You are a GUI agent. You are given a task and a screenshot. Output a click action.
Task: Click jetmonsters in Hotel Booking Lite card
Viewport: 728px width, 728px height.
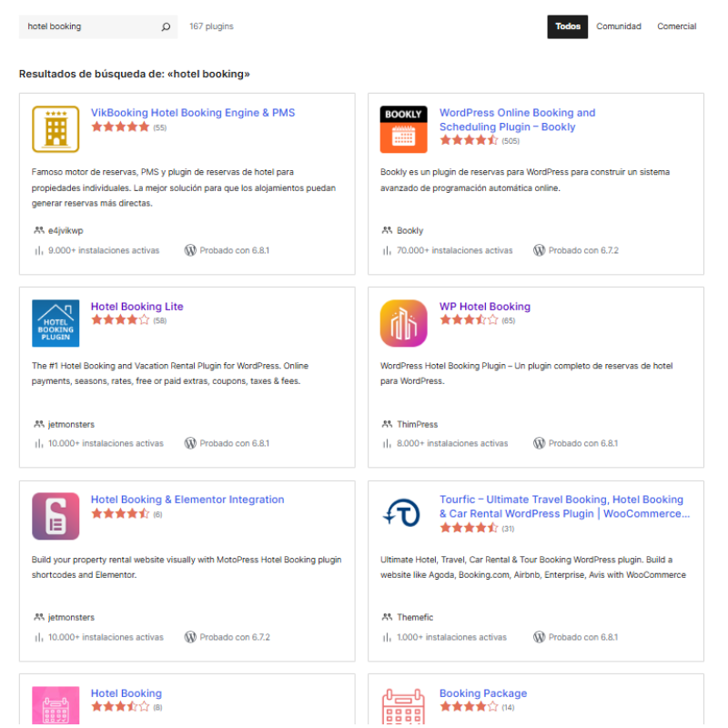[x=71, y=424]
